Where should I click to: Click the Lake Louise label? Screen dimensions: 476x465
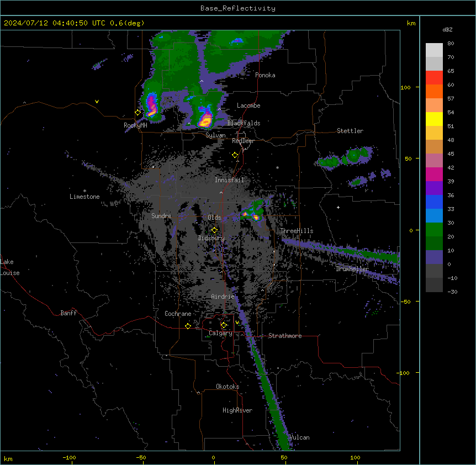10,267
